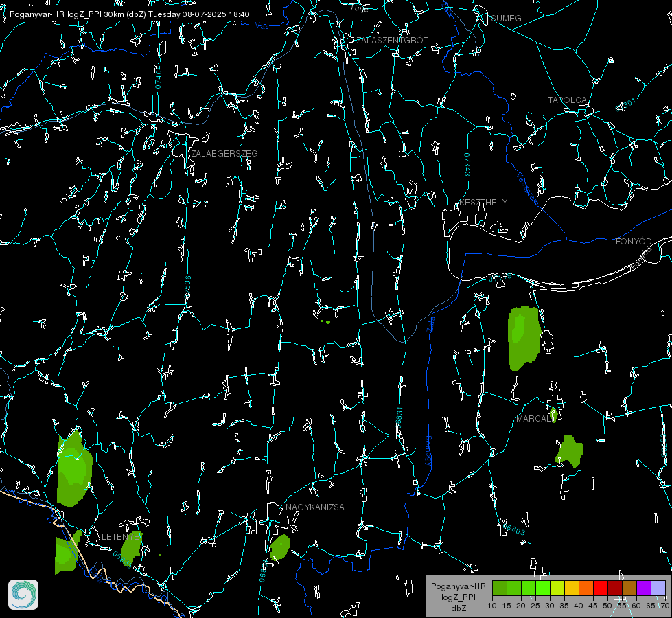Click the radar echo overlapping the LETENYE label

coord(132,548)
